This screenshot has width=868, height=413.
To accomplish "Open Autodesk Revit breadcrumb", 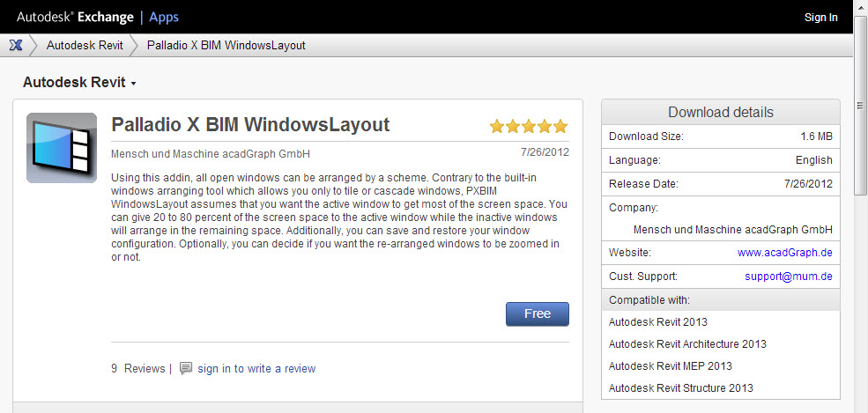I will (x=85, y=45).
